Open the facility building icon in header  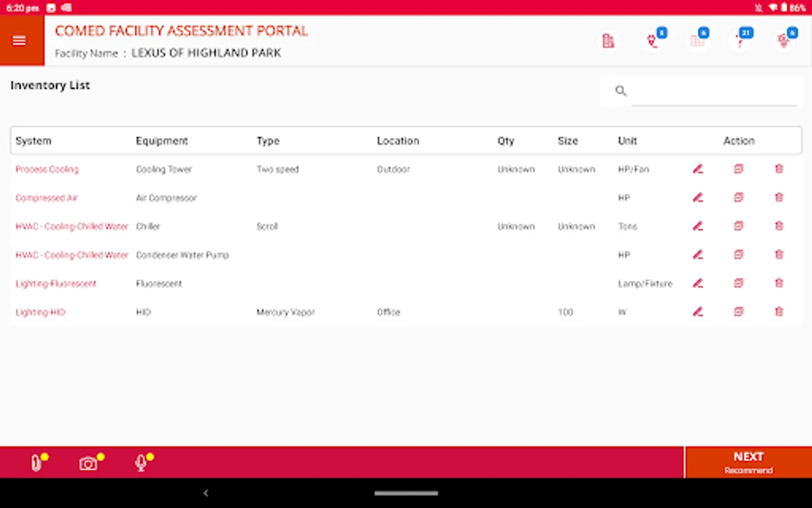pyautogui.click(x=608, y=41)
